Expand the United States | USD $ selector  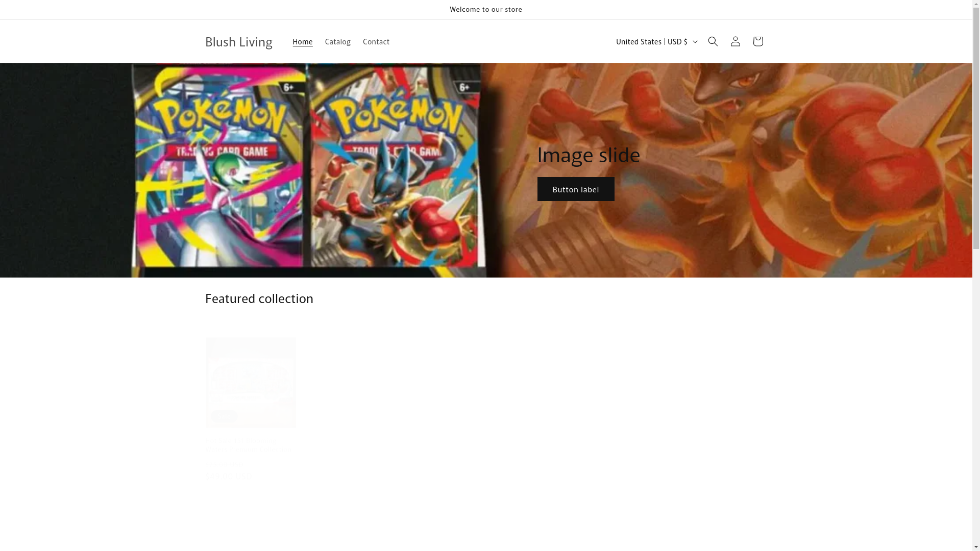click(x=656, y=41)
